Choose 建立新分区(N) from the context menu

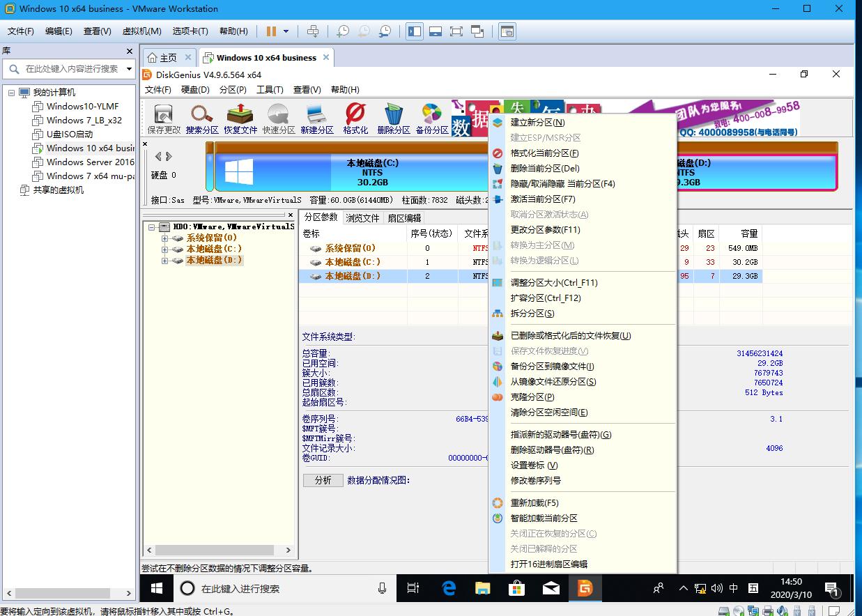tap(537, 122)
